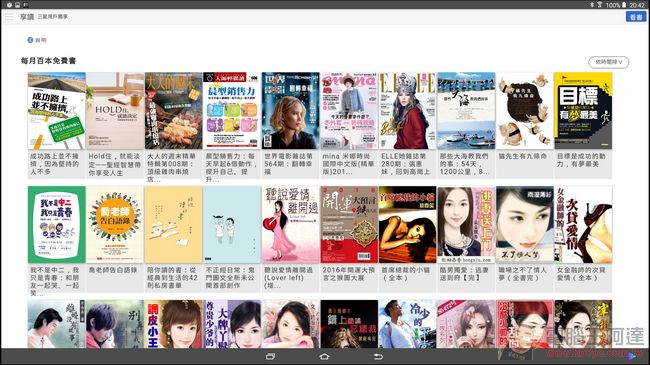The height and width of the screenshot is (365, 650).
Task: Open the 喬老師告白語錄 book cover
Action: click(115, 224)
